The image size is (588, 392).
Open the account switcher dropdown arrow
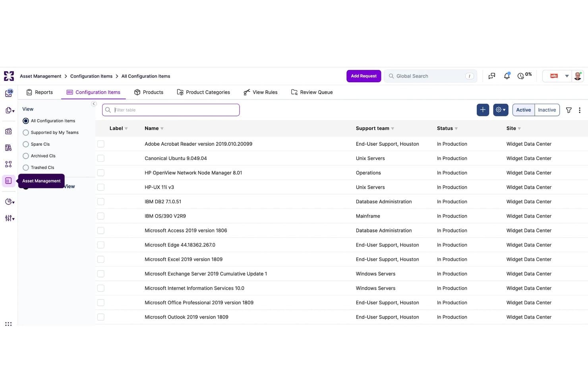(567, 76)
